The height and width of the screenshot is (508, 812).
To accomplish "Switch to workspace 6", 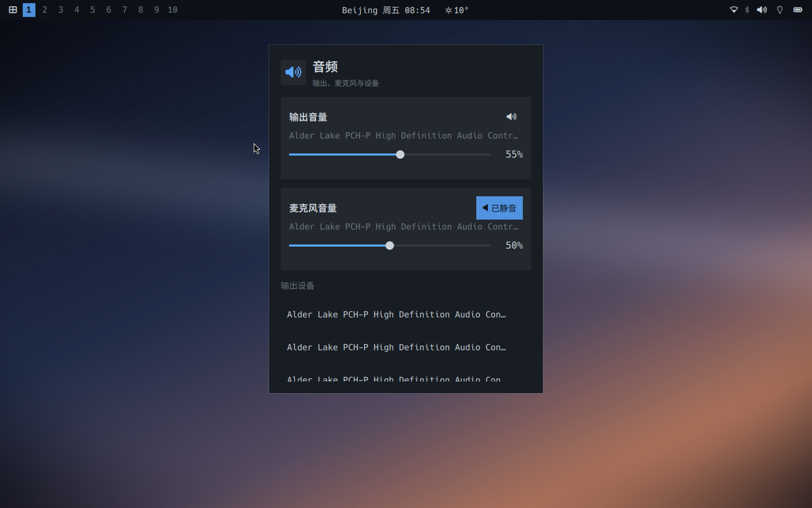I will coord(109,10).
